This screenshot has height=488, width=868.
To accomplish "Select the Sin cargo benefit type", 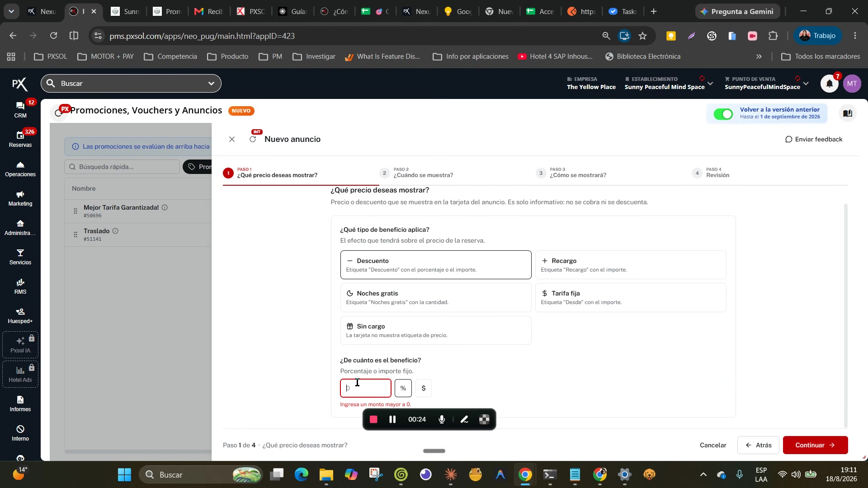I will point(436,330).
